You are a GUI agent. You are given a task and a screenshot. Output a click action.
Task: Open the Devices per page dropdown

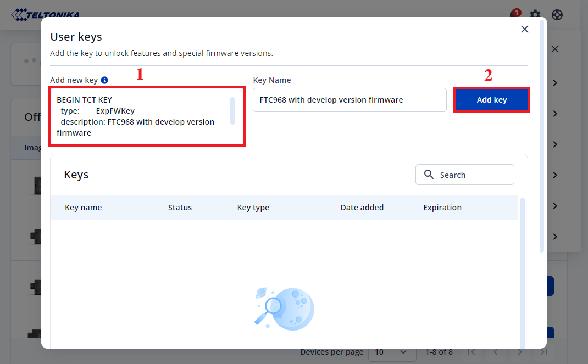[x=392, y=352]
